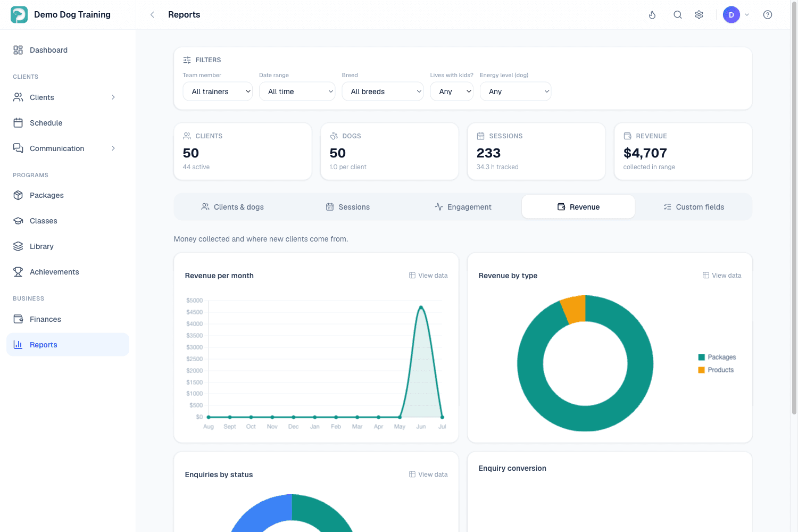
Task: Open Dashboard from the sidebar
Action: coord(68,50)
